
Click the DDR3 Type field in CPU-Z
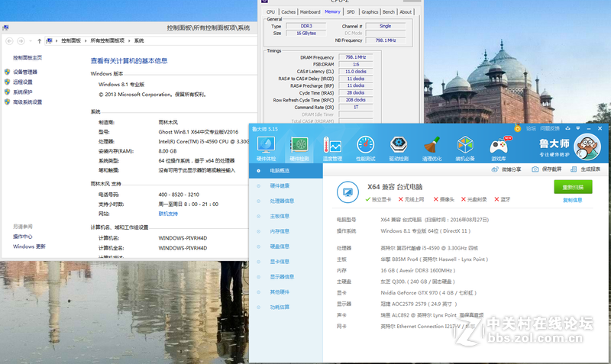coord(306,26)
